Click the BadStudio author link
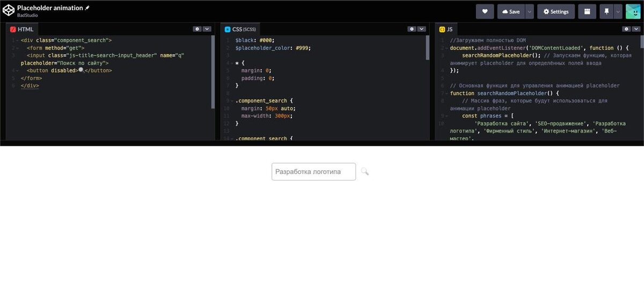 [x=27, y=15]
